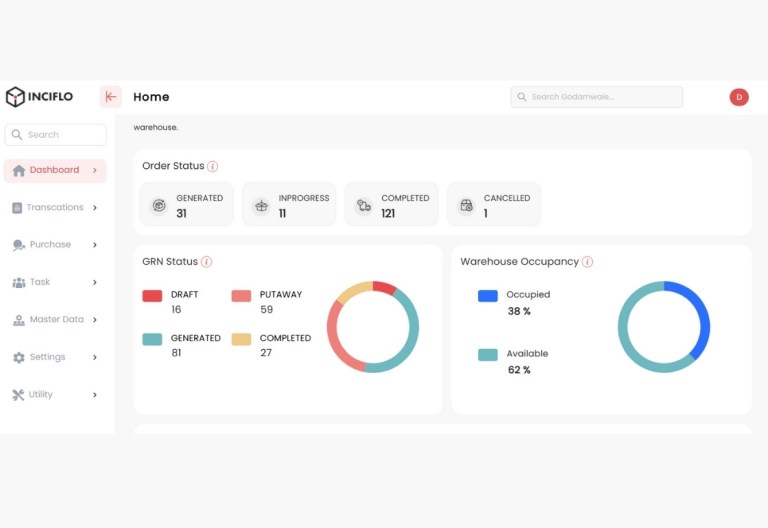Click the COMPLETED 121 order card
The width and height of the screenshot is (768, 528).
[391, 204]
